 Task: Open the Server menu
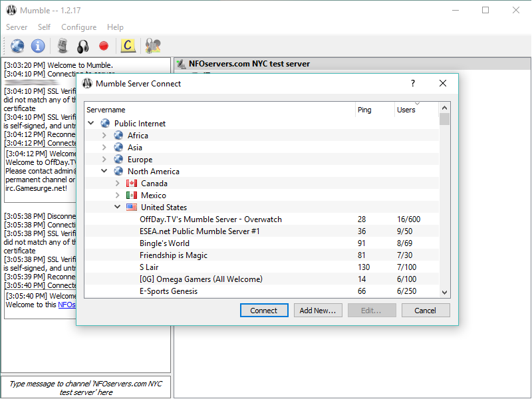17,27
